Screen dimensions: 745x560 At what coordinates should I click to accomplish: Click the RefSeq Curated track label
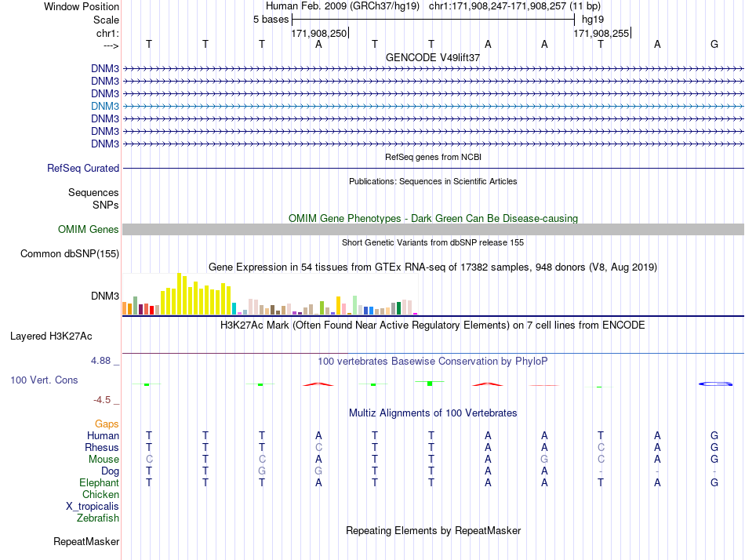(x=83, y=169)
